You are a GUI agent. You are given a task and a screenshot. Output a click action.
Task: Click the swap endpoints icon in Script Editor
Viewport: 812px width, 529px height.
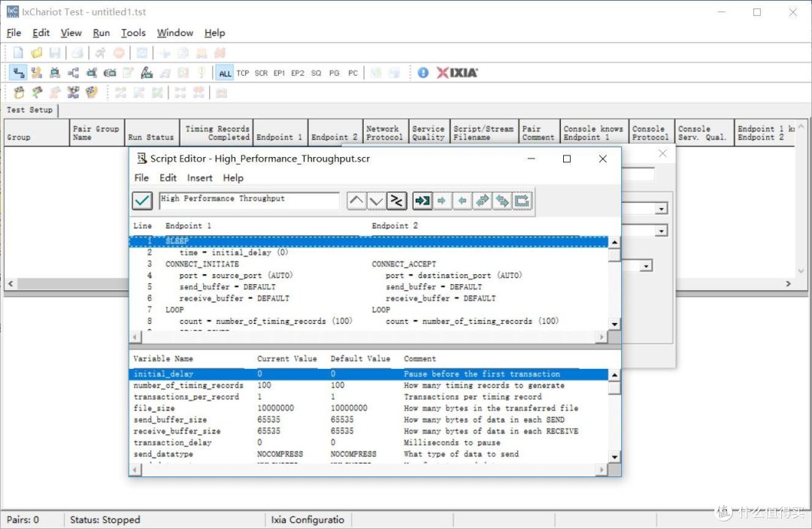pos(397,201)
